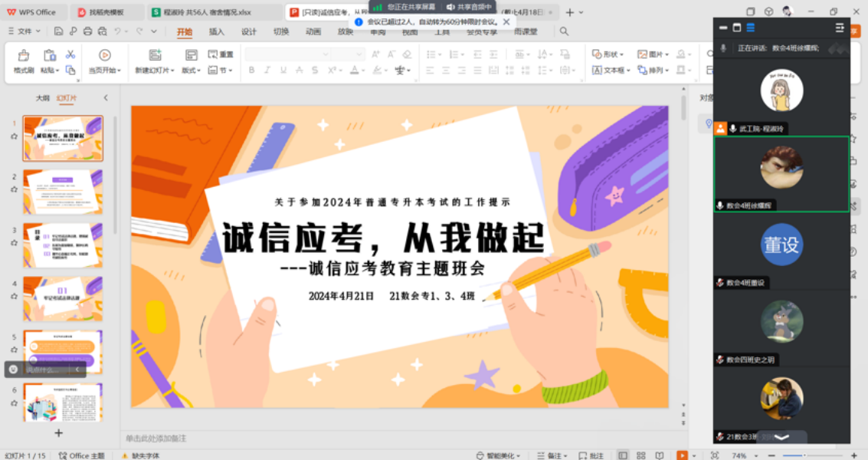Toggle Bold formatting button

pyautogui.click(x=251, y=71)
